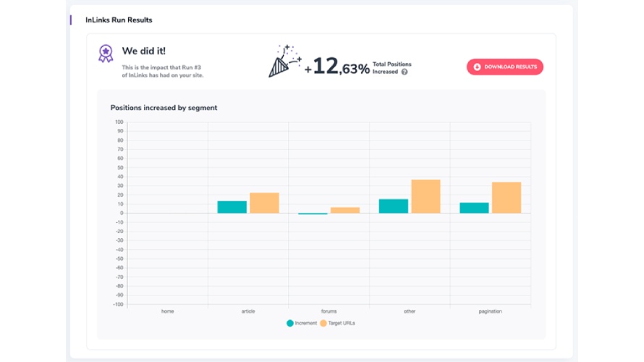Click the orange Target URLs bar for pagination

507,198
